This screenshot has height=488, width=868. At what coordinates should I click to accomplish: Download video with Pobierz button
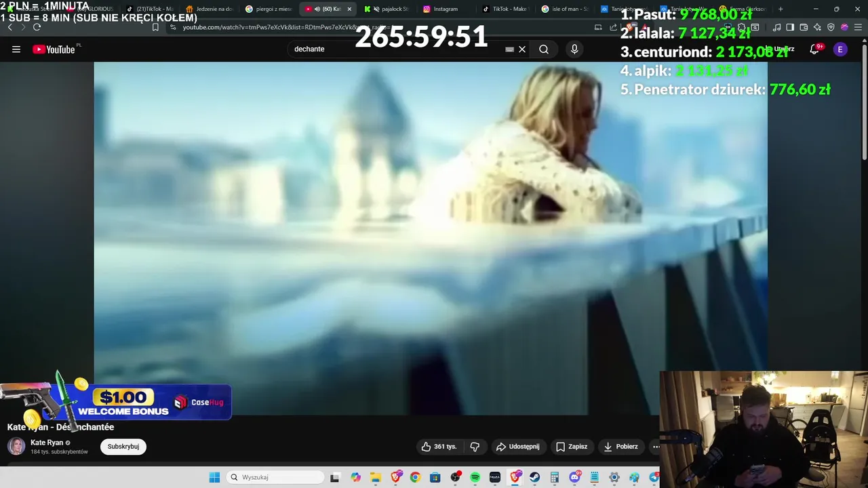point(620,447)
